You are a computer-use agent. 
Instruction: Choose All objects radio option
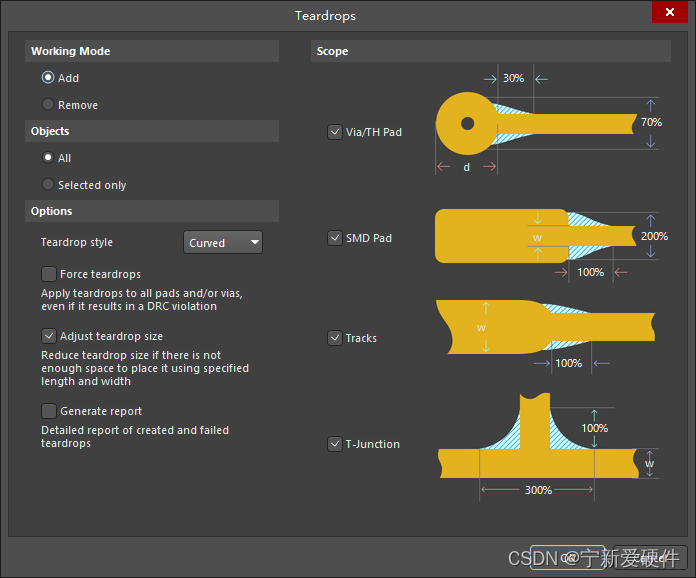click(48, 158)
